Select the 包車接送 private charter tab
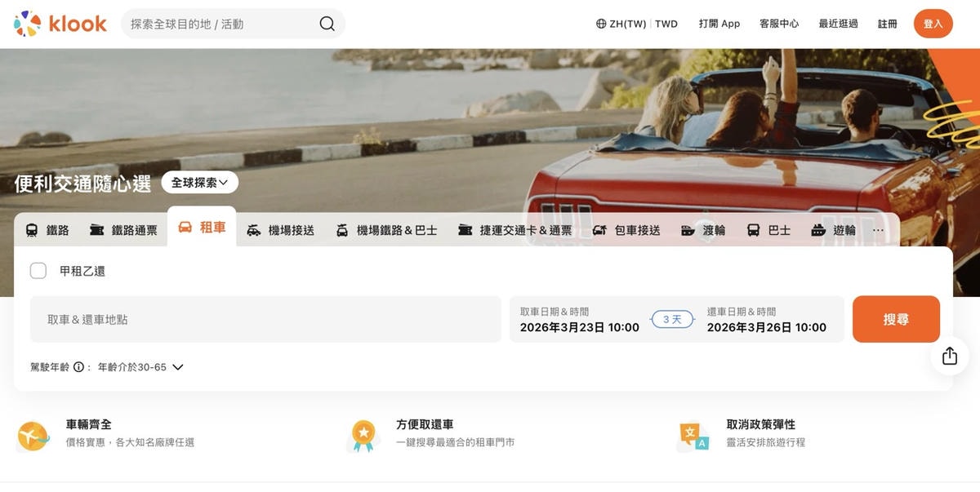The height and width of the screenshot is (492, 980). [626, 230]
